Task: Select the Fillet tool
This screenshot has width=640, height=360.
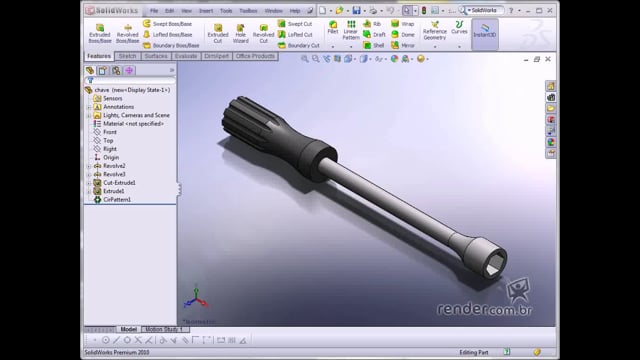Action: pyautogui.click(x=333, y=27)
